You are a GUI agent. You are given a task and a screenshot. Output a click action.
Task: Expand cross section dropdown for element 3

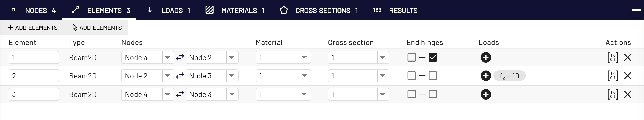point(358,94)
